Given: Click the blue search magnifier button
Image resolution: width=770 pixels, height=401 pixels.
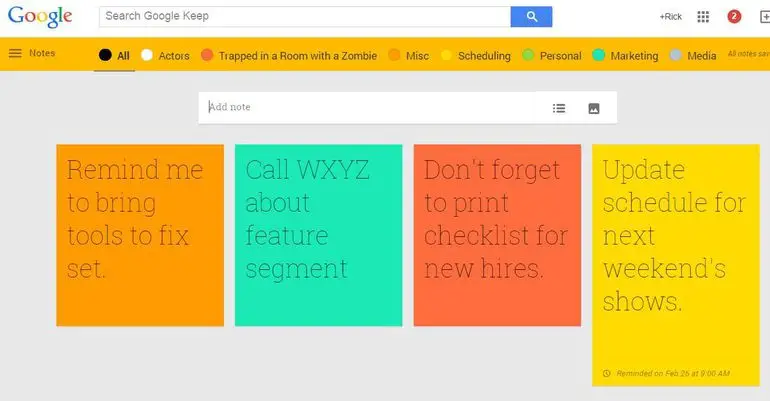Looking at the screenshot, I should pyautogui.click(x=531, y=16).
